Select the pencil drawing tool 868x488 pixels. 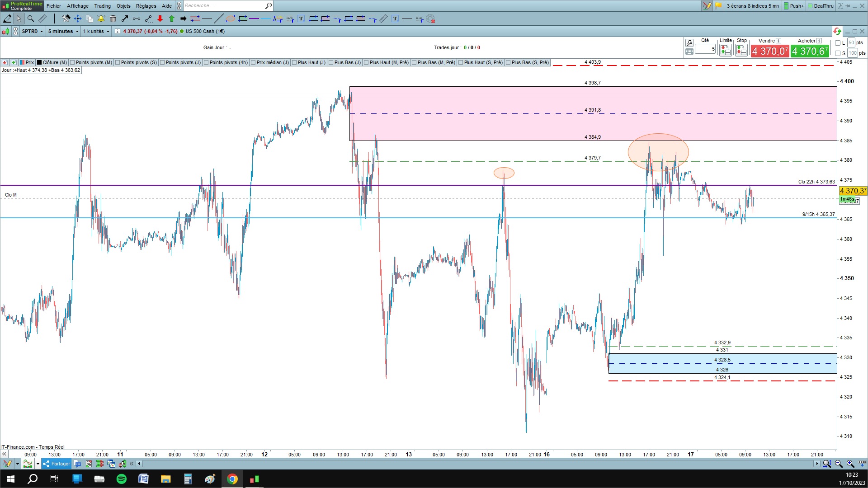coord(7,19)
